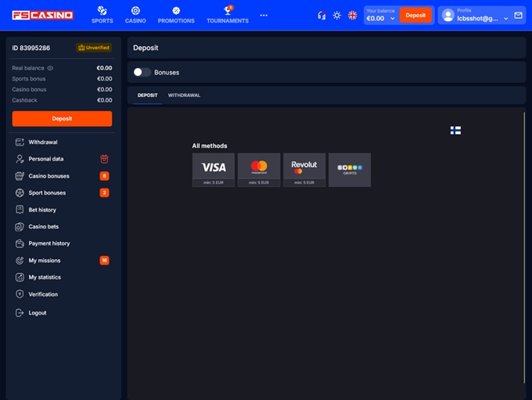The width and height of the screenshot is (532, 400).
Task: Click the Verification shield icon
Action: pyautogui.click(x=20, y=294)
